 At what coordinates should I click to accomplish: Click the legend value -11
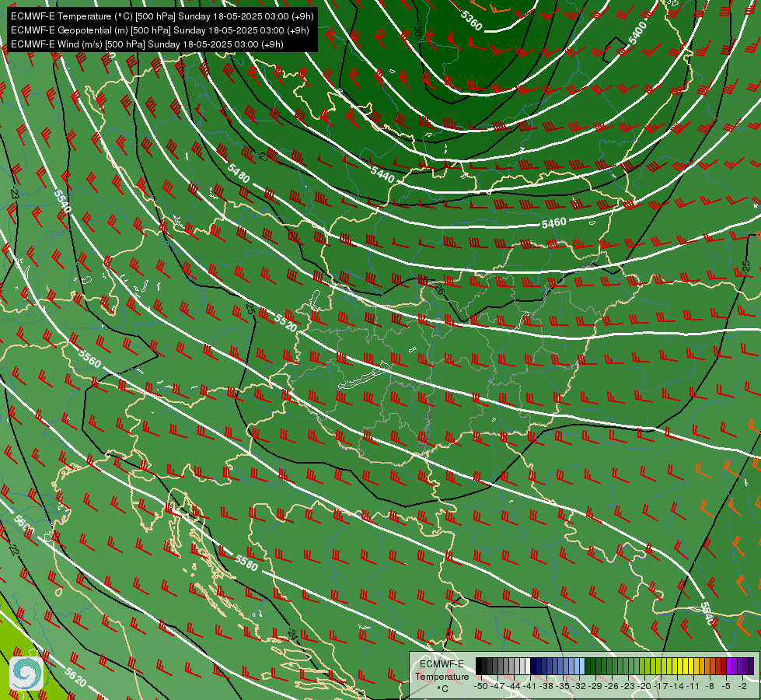pyautogui.click(x=693, y=686)
